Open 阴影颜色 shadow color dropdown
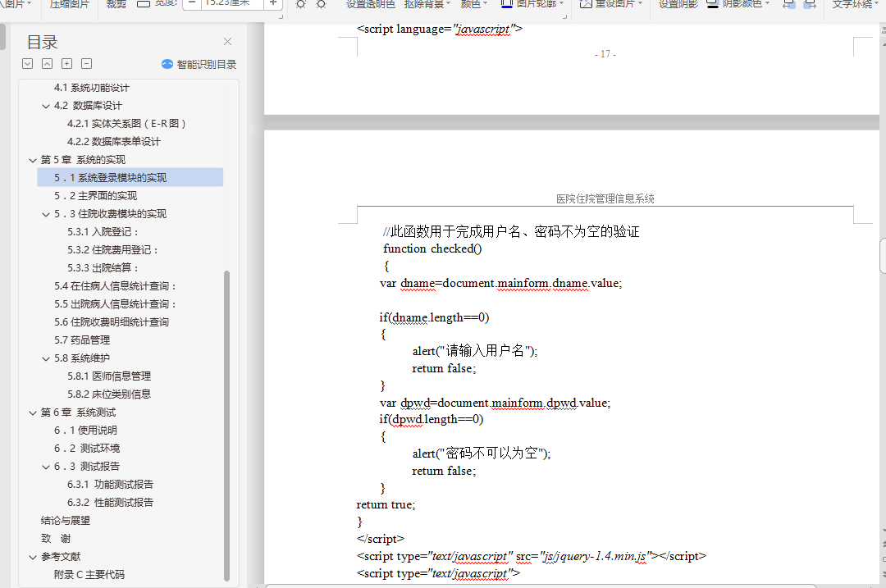Image resolution: width=886 pixels, height=588 pixels. pos(738,4)
